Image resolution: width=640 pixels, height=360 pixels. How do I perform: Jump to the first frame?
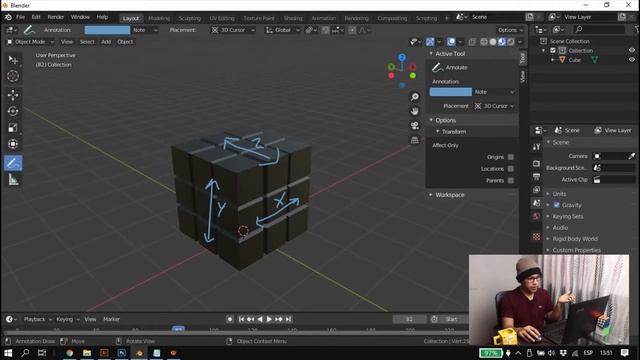pyautogui.click(x=241, y=319)
